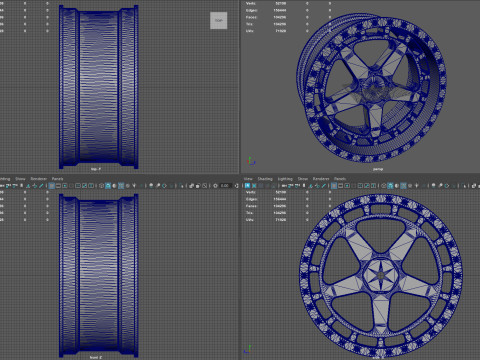Click Bookmarks icon in bottom-left panel toolbar
Viewport: 480px width, 360px height.
tap(21, 186)
